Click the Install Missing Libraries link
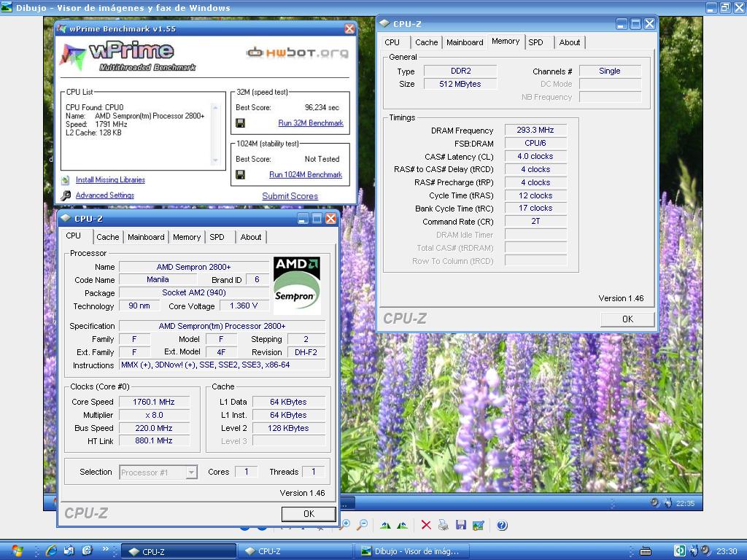The image size is (747, 560). coord(111,180)
